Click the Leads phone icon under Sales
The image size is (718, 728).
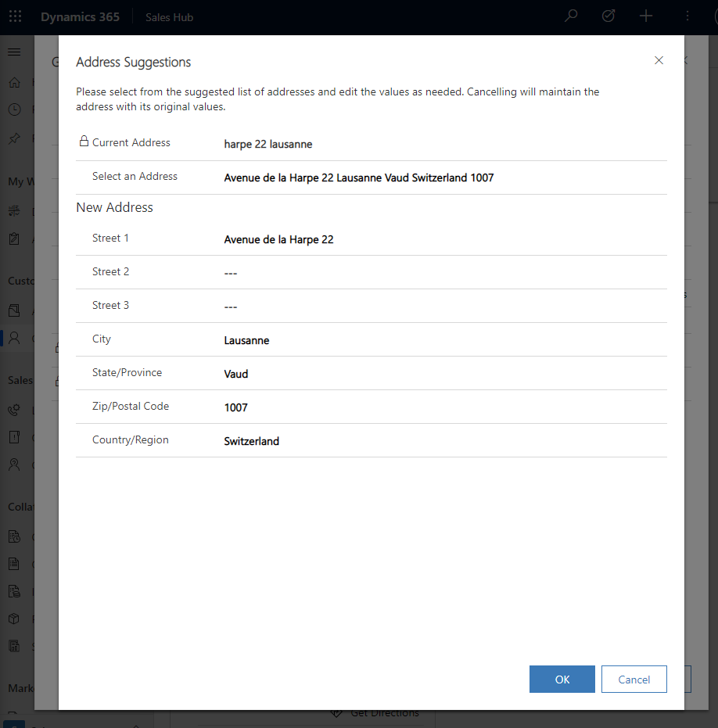pos(14,411)
